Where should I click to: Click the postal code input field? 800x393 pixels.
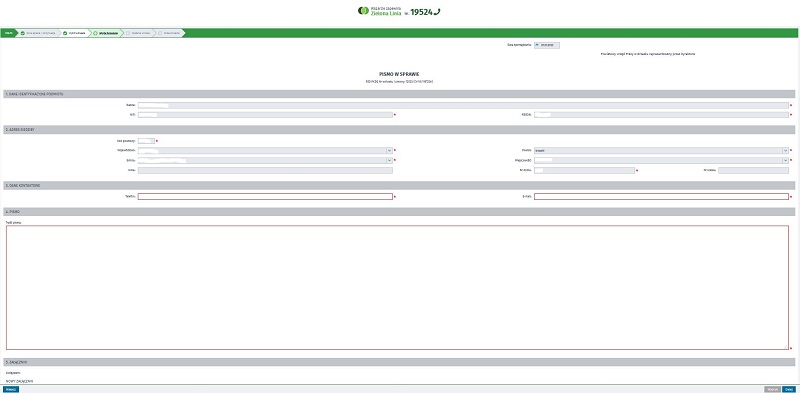click(146, 141)
